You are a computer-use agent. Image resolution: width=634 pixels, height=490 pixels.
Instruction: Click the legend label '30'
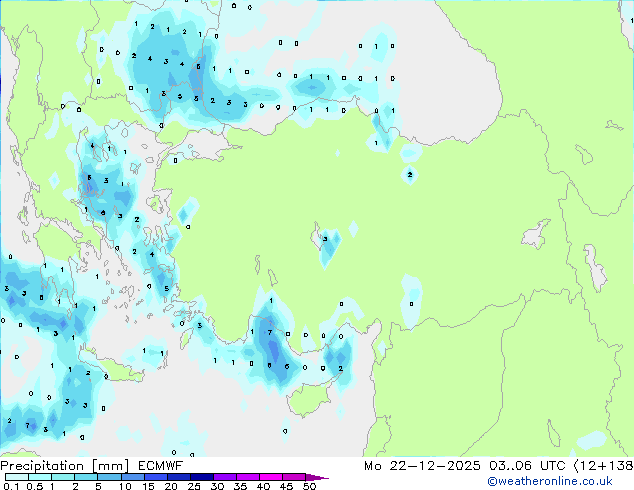[x=217, y=486]
